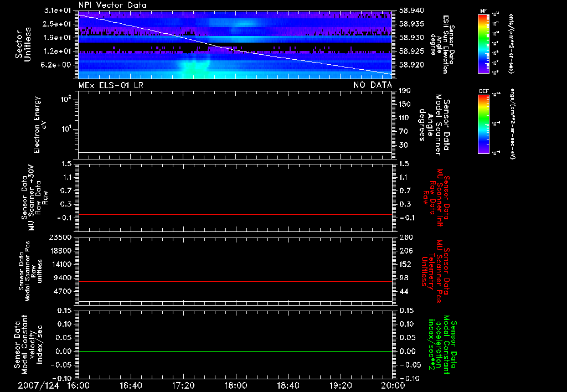Click the 110 scanner angle tick

[x=405, y=118]
